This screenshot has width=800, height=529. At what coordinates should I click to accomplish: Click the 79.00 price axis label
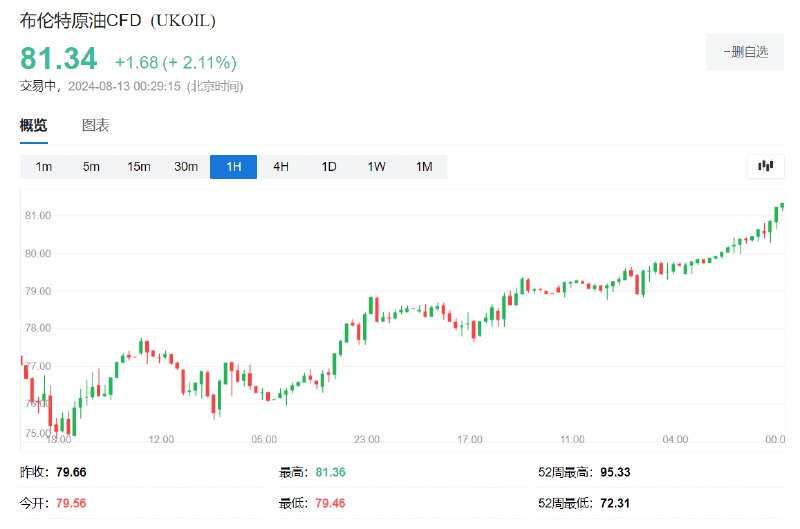tap(38, 291)
